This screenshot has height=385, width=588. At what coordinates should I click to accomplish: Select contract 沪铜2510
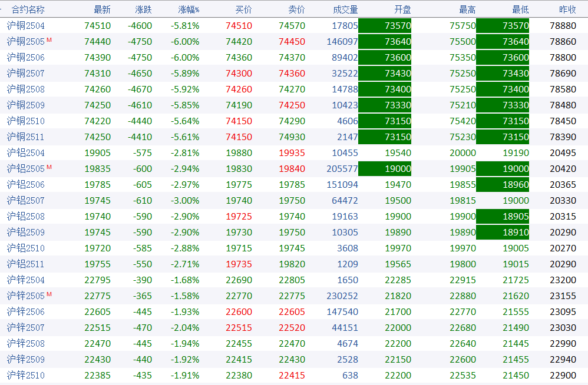pyautogui.click(x=25, y=121)
